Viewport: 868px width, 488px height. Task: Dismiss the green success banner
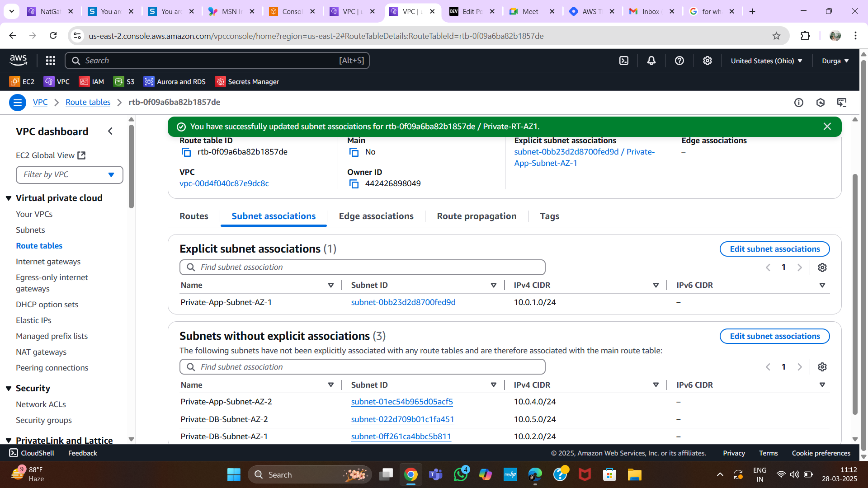coord(827,127)
